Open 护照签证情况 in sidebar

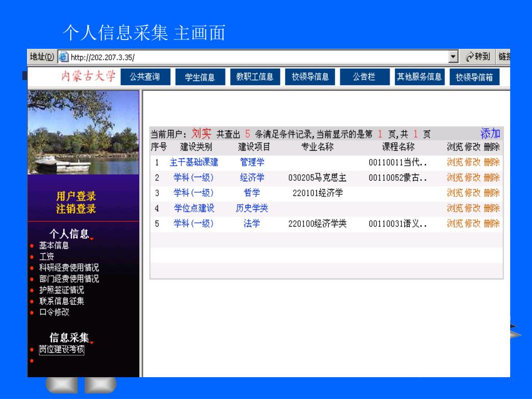(x=61, y=290)
